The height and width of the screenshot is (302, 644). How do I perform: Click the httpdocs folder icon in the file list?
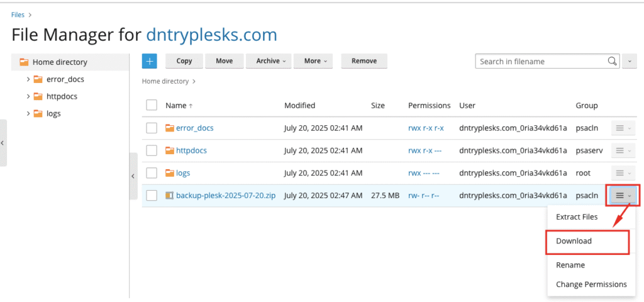coord(170,150)
